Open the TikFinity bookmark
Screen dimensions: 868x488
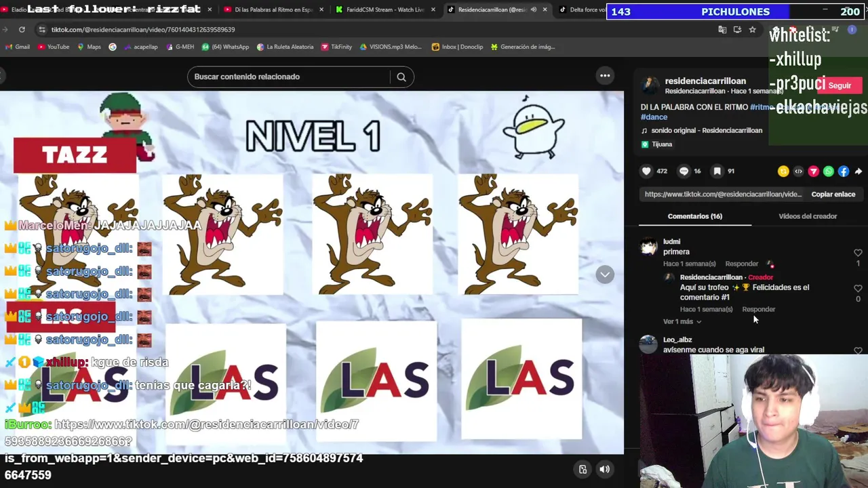pos(337,47)
